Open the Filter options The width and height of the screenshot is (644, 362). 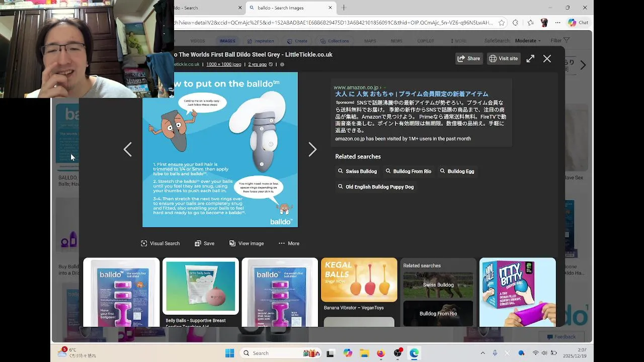559,41
